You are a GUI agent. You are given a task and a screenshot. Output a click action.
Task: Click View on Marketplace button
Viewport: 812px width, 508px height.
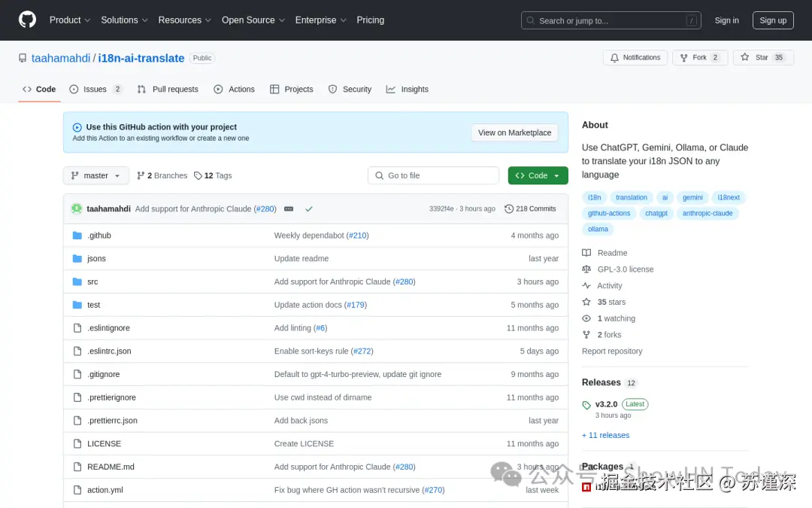514,132
